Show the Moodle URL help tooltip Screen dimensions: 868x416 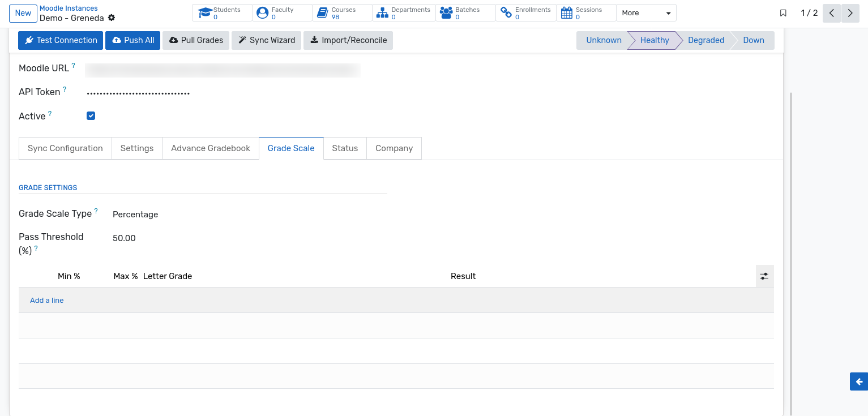click(x=73, y=66)
